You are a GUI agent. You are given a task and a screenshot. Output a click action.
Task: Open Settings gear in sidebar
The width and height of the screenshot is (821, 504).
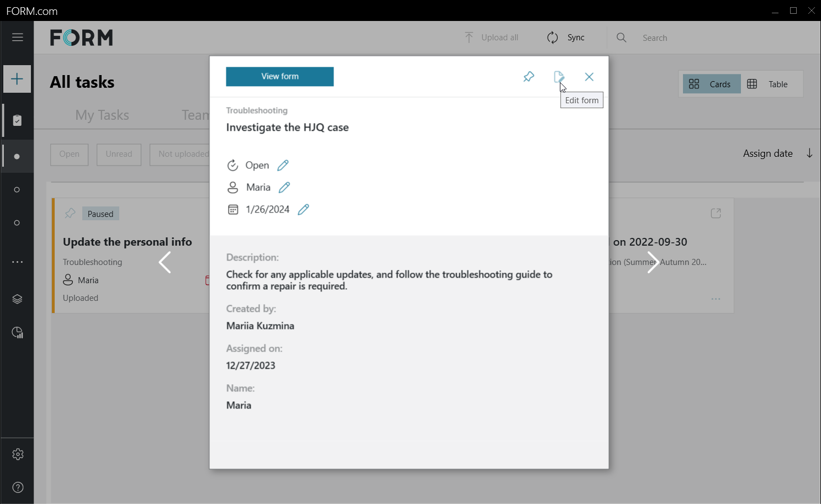click(x=18, y=454)
